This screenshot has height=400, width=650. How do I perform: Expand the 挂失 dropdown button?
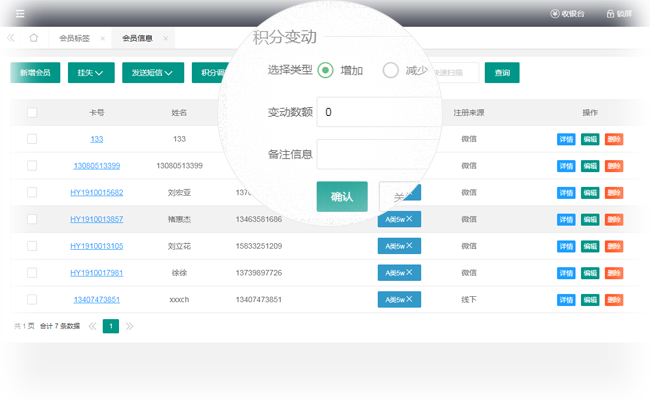click(x=90, y=73)
